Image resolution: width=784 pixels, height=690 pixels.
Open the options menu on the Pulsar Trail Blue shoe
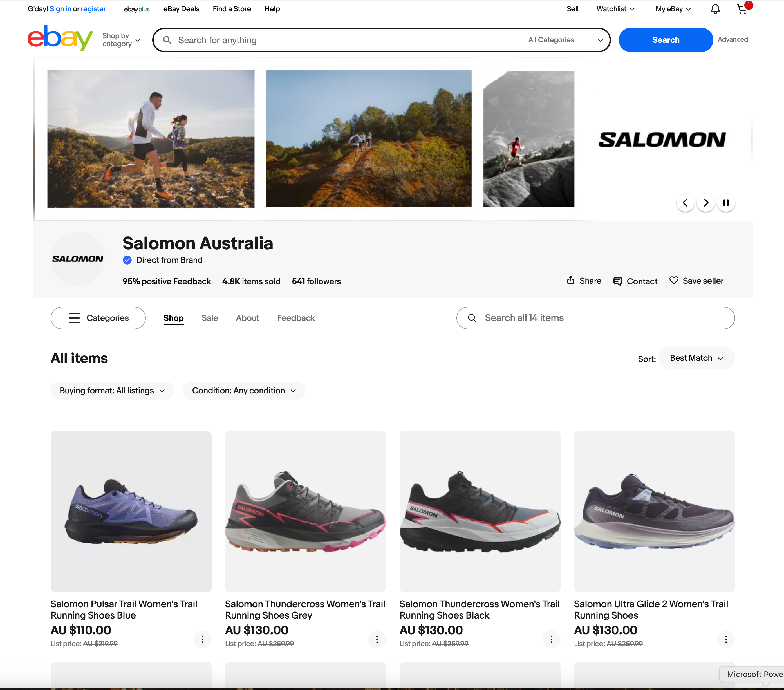click(x=202, y=639)
